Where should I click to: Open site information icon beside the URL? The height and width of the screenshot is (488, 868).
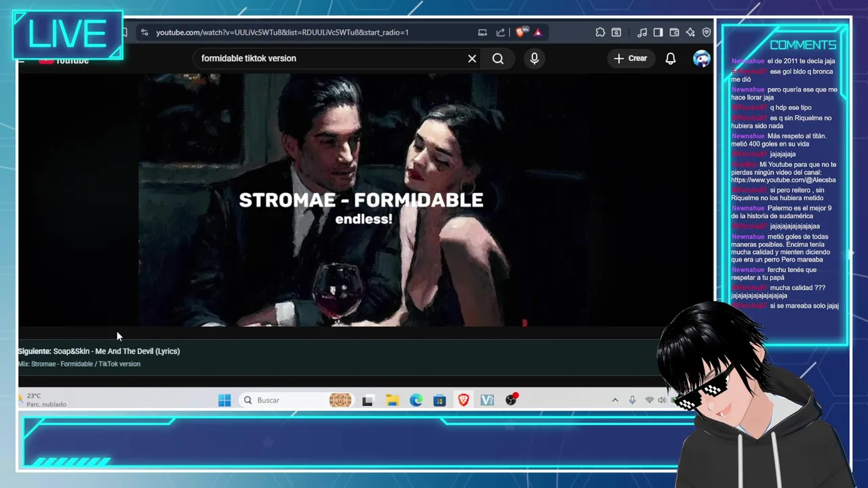pyautogui.click(x=144, y=32)
